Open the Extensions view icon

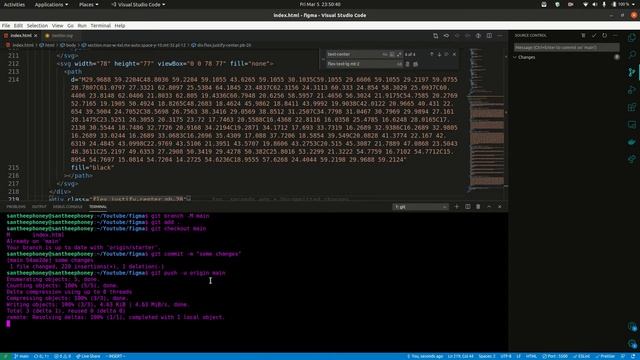pos(632,107)
